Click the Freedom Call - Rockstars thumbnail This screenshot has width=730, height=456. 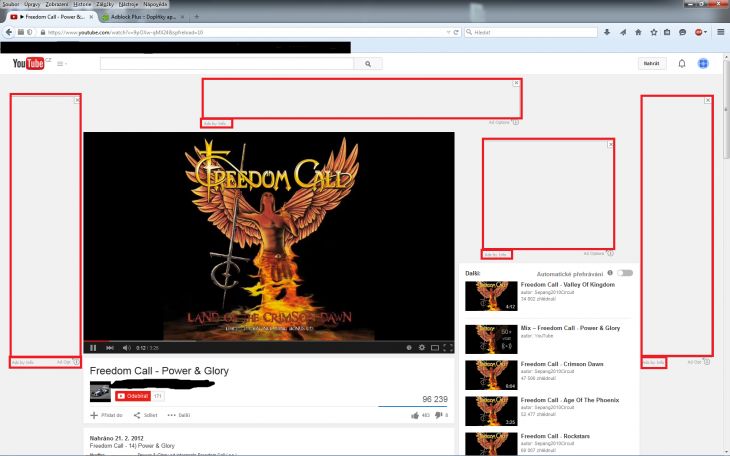point(491,444)
